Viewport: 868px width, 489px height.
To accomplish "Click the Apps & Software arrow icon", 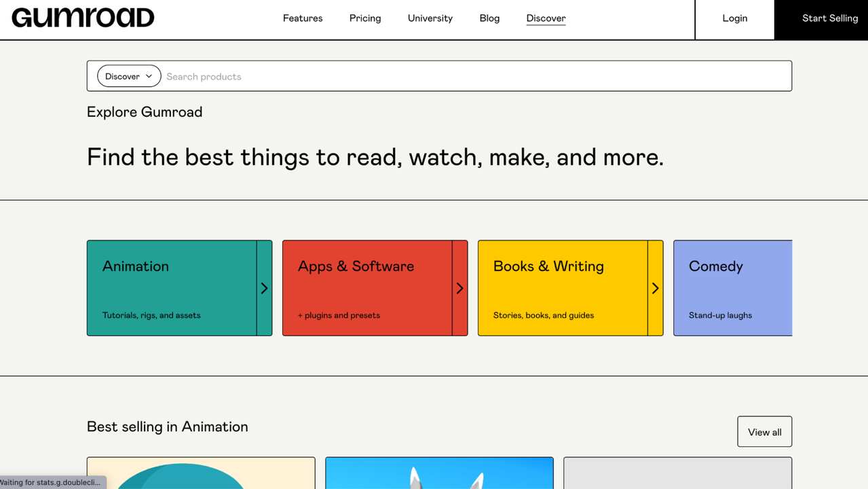I will [x=459, y=288].
